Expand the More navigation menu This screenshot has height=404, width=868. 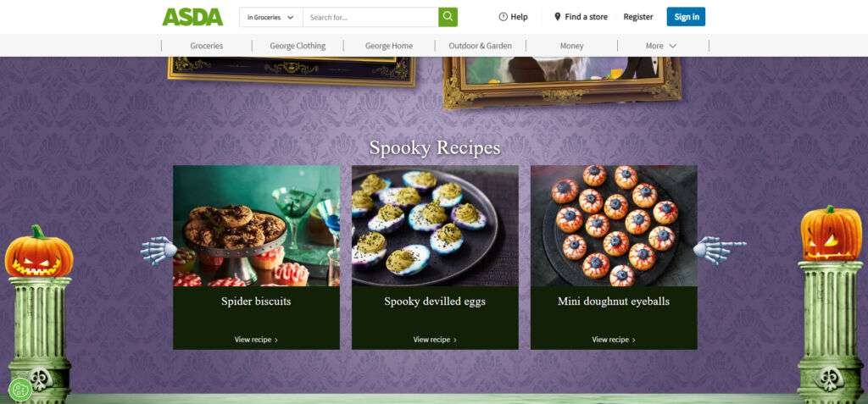[661, 46]
